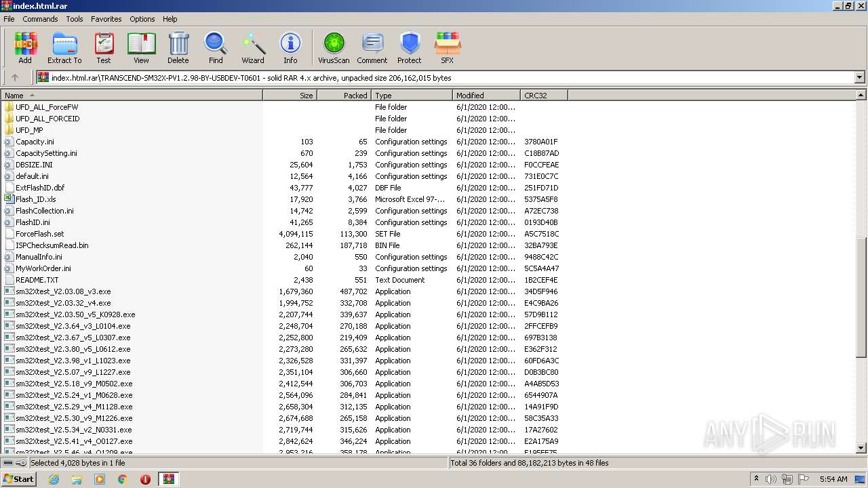The image size is (868, 488).
Task: Click status bar drive/key icon
Action: 14,463
